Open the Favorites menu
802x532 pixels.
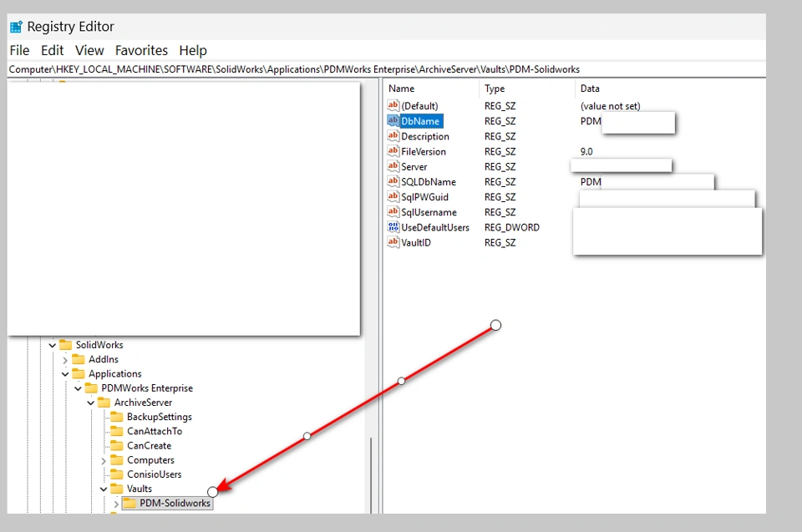[141, 51]
